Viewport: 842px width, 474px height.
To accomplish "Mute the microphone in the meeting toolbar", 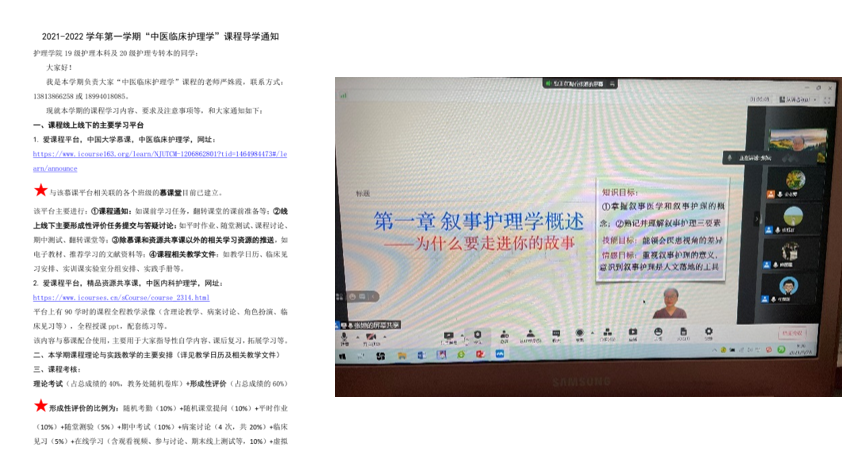I will pyautogui.click(x=344, y=337).
